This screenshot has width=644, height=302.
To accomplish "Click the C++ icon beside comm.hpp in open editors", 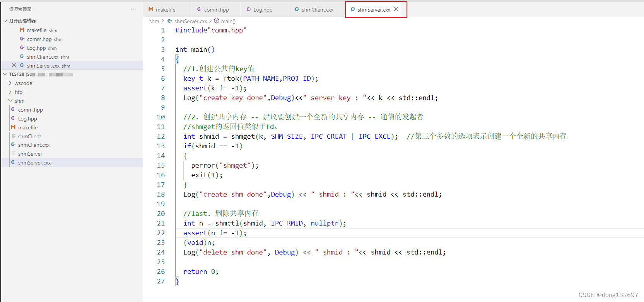I will coord(22,39).
